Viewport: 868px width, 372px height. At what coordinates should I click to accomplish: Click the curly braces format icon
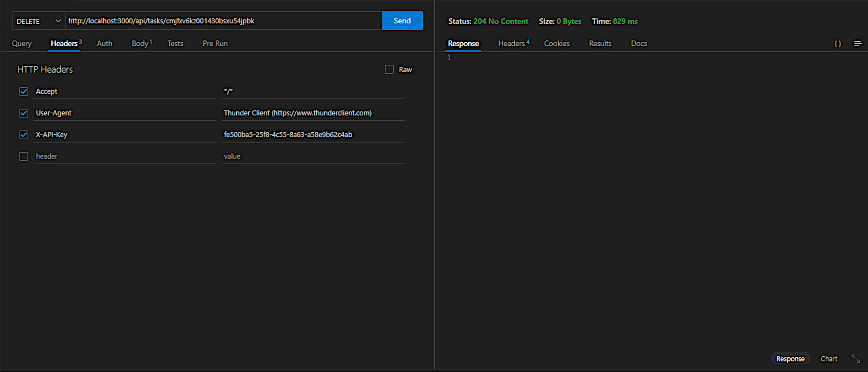(837, 43)
